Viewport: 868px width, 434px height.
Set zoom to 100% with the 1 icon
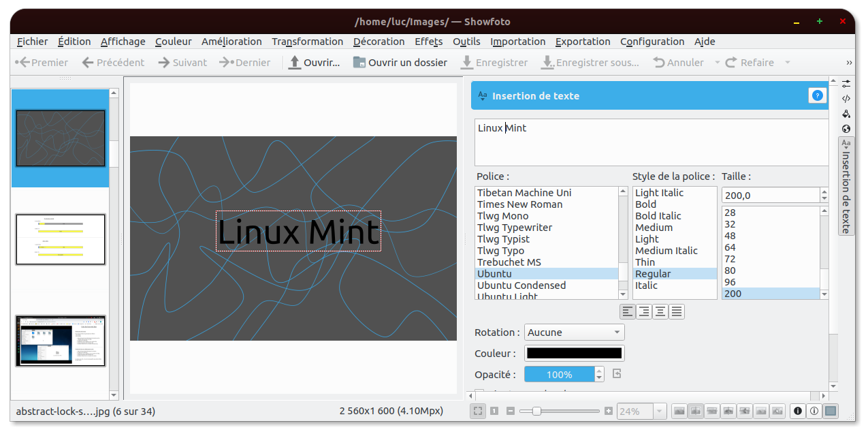coord(494,411)
